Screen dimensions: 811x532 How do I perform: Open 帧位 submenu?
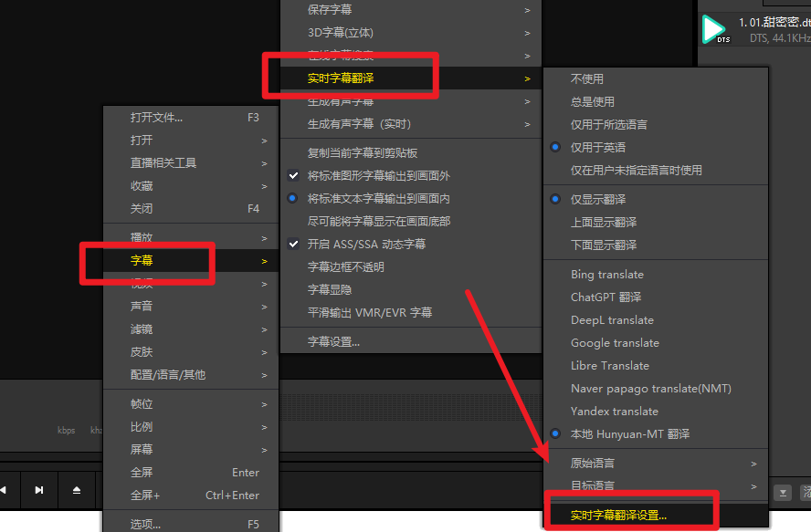[x=191, y=403]
